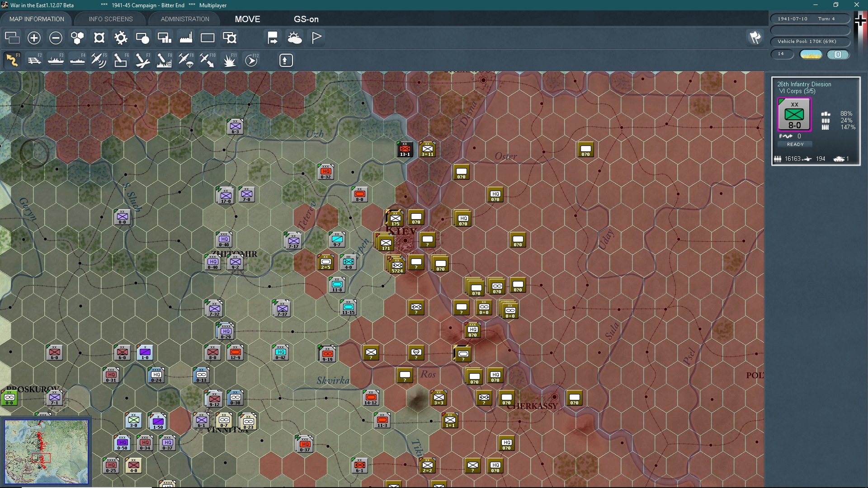Select the F9 air transport mode
This screenshot has width=868, height=488.
pos(186,60)
